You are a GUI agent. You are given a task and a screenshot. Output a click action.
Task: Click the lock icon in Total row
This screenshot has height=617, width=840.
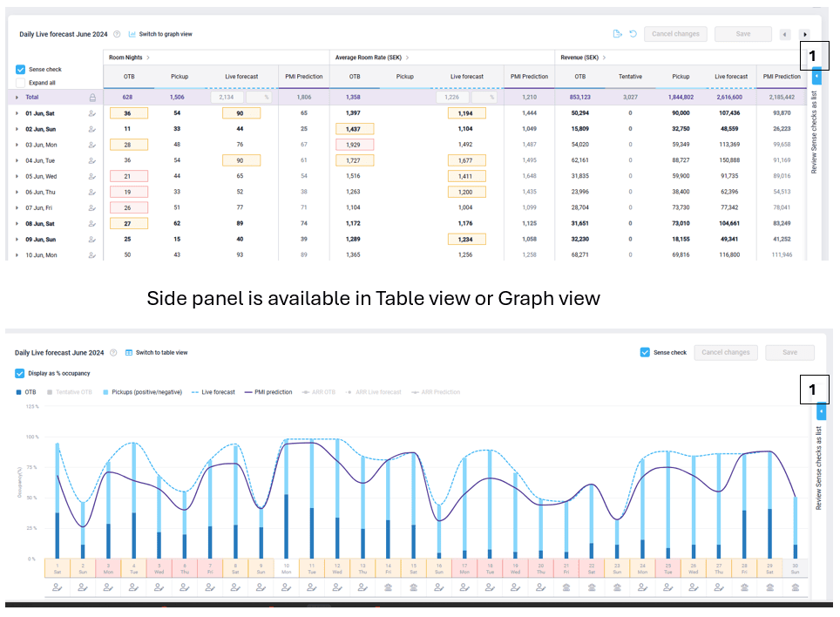(92, 98)
